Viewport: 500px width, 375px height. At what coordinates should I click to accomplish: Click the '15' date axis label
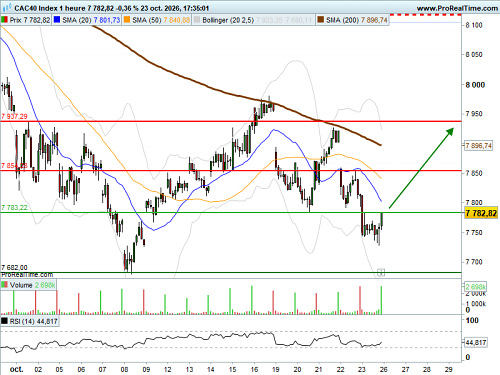(232, 369)
